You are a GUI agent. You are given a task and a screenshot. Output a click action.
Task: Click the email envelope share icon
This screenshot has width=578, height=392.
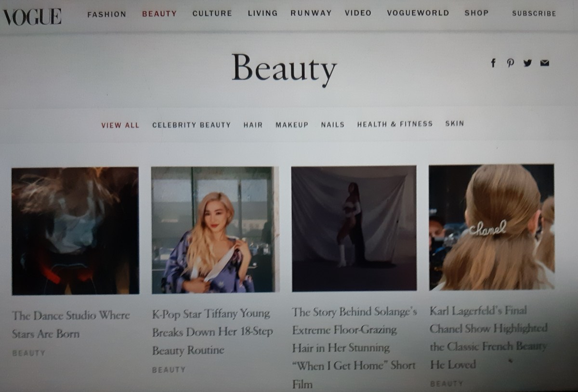pos(544,63)
